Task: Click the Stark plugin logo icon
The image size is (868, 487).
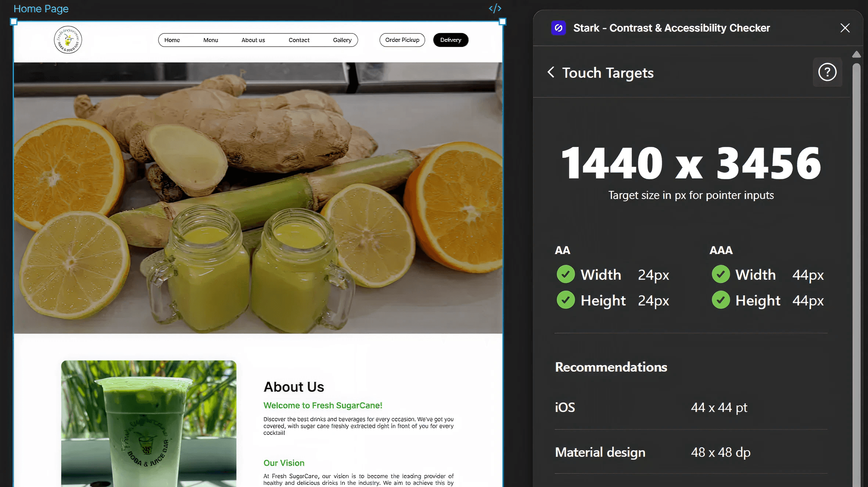Action: 558,28
